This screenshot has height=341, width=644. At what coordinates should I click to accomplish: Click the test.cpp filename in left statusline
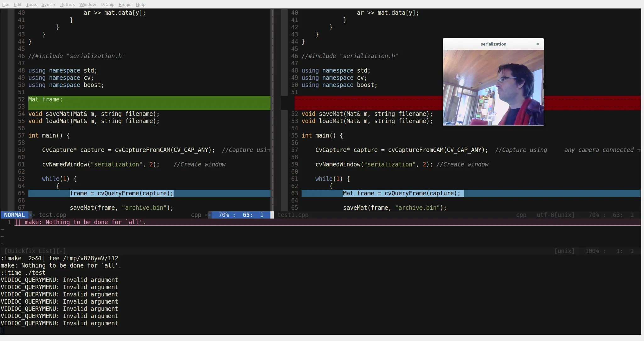click(52, 215)
